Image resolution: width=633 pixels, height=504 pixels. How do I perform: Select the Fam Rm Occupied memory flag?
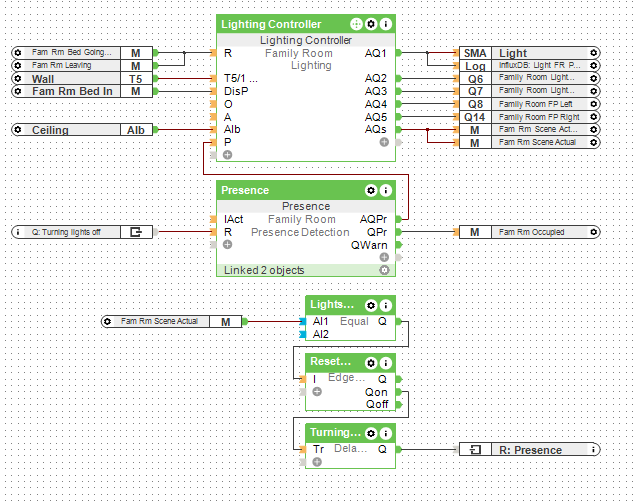coord(529,232)
